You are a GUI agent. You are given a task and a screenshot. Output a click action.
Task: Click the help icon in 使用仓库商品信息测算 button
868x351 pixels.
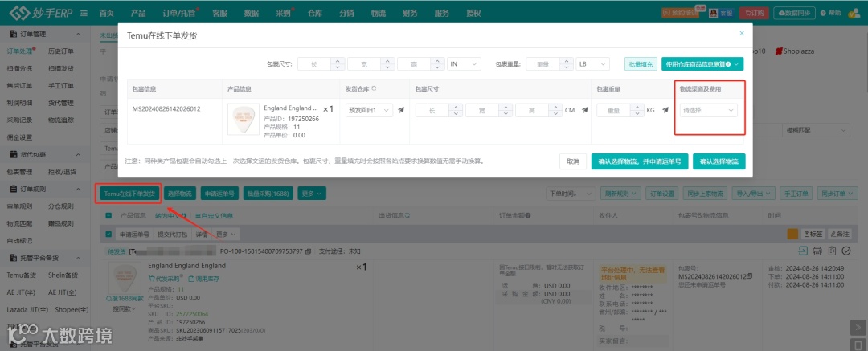tap(728, 64)
